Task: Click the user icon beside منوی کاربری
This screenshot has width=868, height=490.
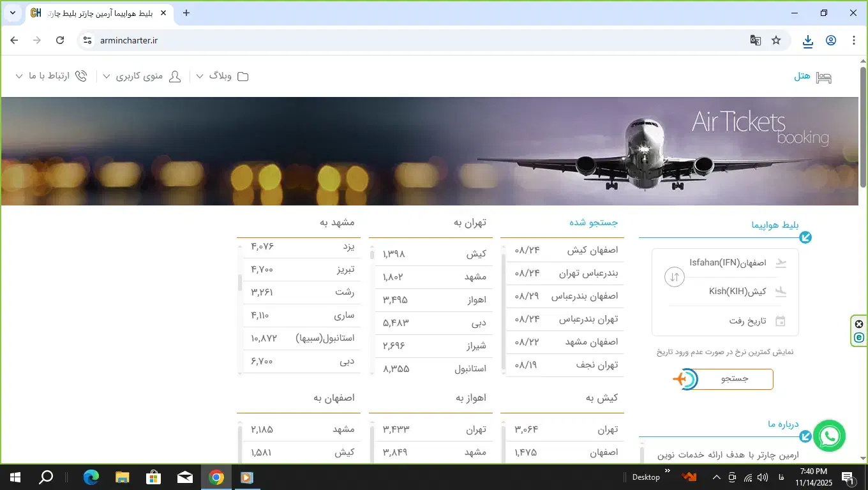Action: point(176,76)
